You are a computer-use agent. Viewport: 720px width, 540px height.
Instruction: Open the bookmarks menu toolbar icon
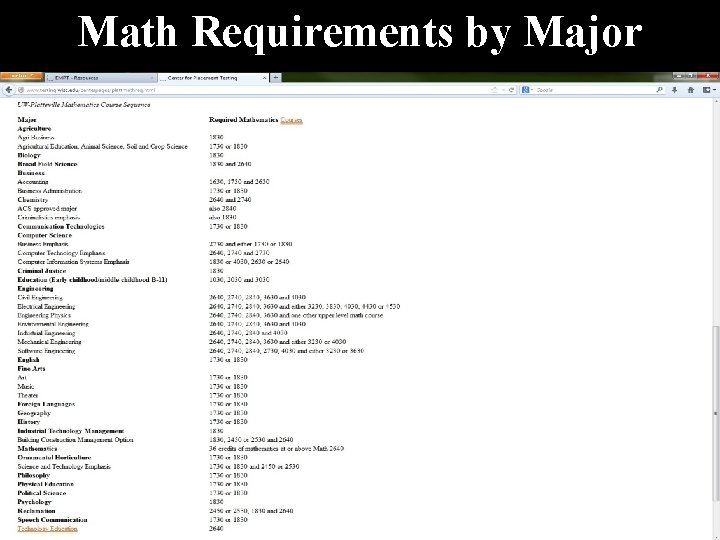(x=709, y=90)
